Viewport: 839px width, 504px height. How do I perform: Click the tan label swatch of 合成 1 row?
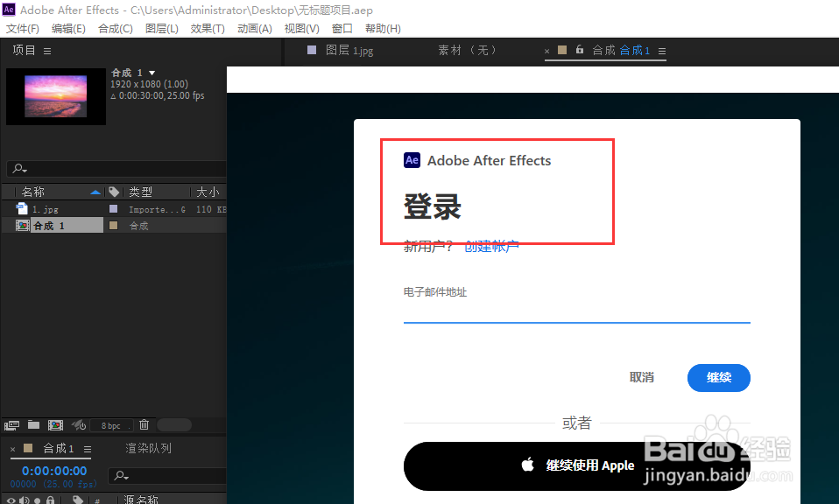[114, 225]
